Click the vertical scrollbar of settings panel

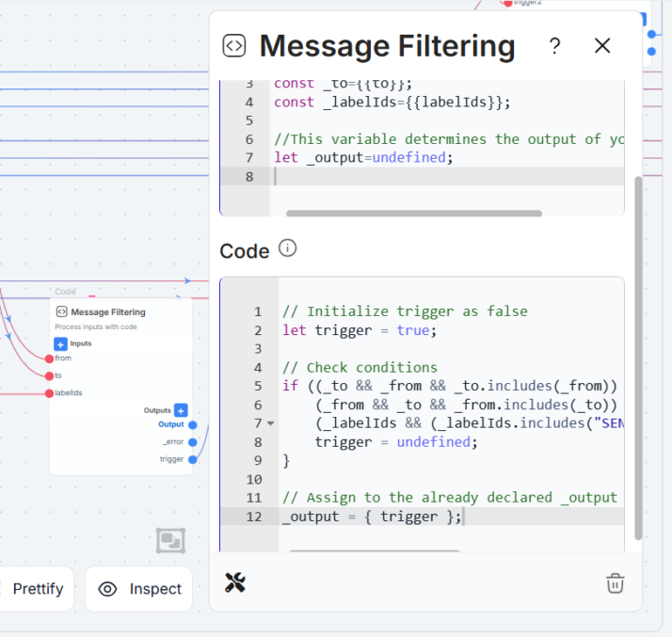point(638,358)
